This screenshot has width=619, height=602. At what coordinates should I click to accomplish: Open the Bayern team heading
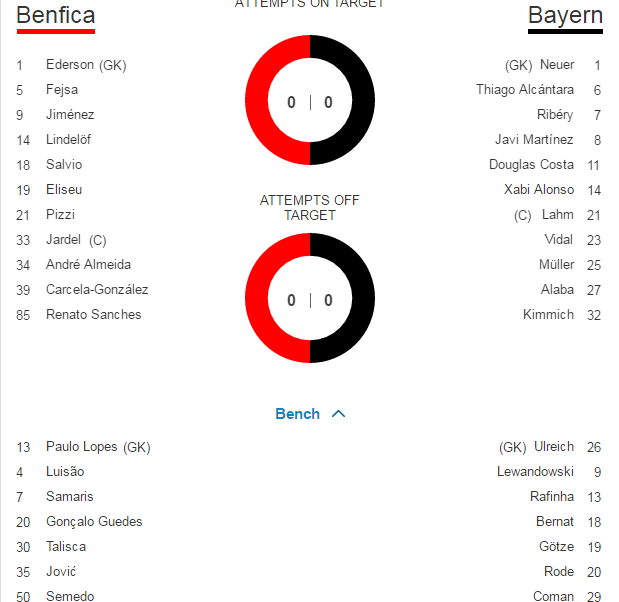point(565,16)
